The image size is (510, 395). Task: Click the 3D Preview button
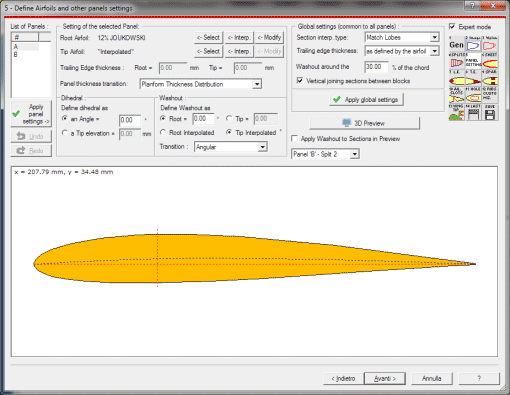[x=364, y=123]
